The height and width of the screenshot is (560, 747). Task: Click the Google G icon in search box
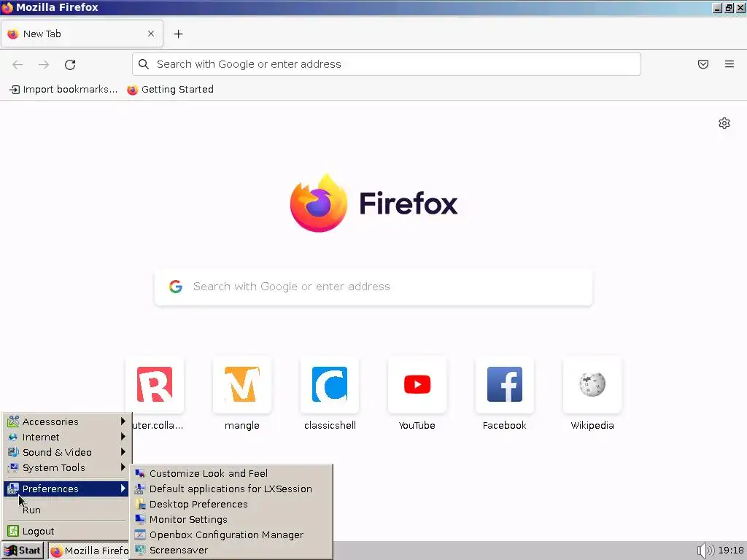176,286
